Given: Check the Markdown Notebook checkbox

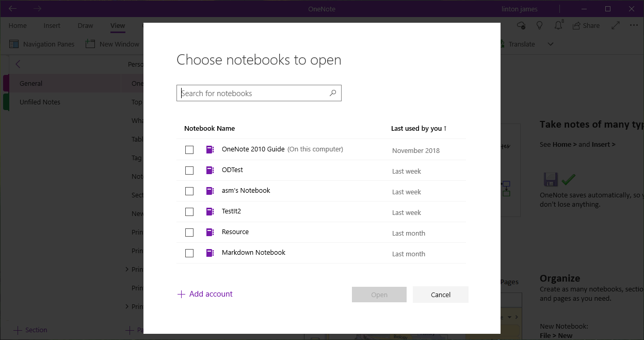Looking at the screenshot, I should coord(189,253).
